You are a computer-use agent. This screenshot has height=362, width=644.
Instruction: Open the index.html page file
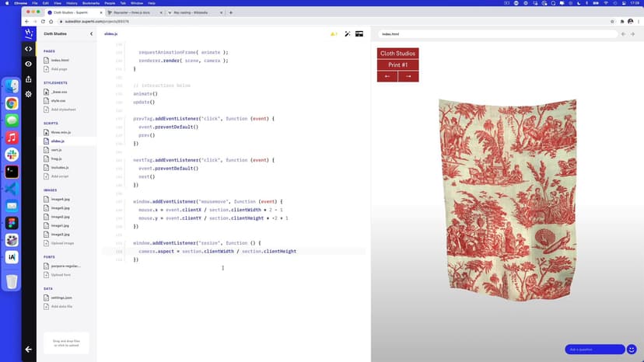tap(58, 60)
